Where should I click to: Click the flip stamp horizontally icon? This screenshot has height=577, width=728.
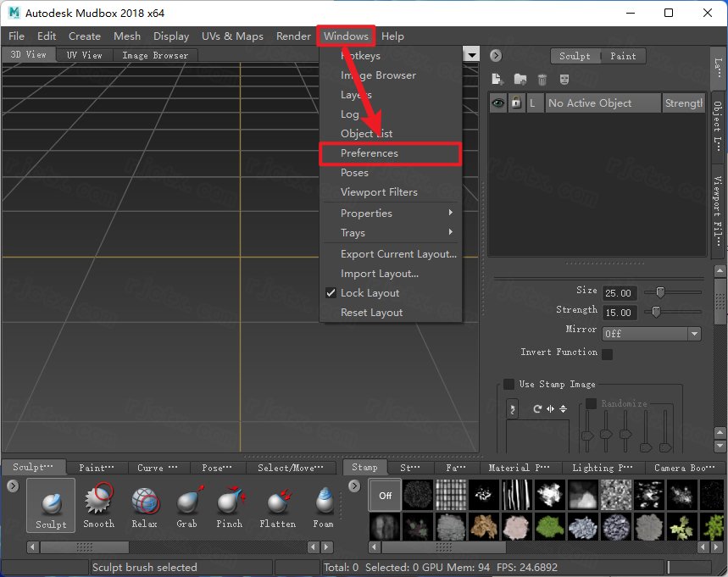point(550,409)
